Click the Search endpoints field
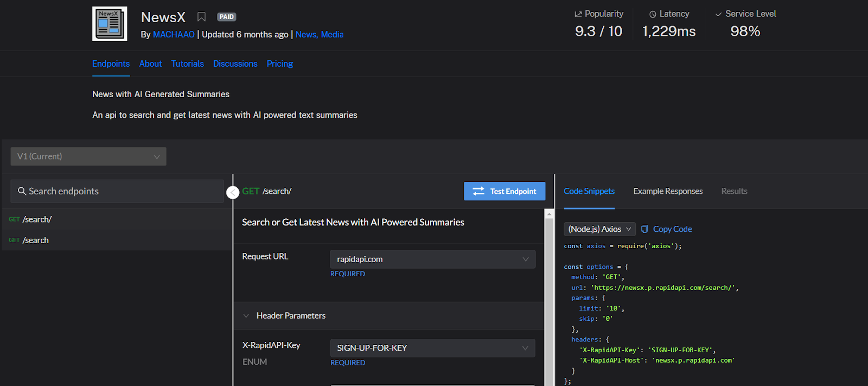This screenshot has height=386, width=868. point(117,191)
